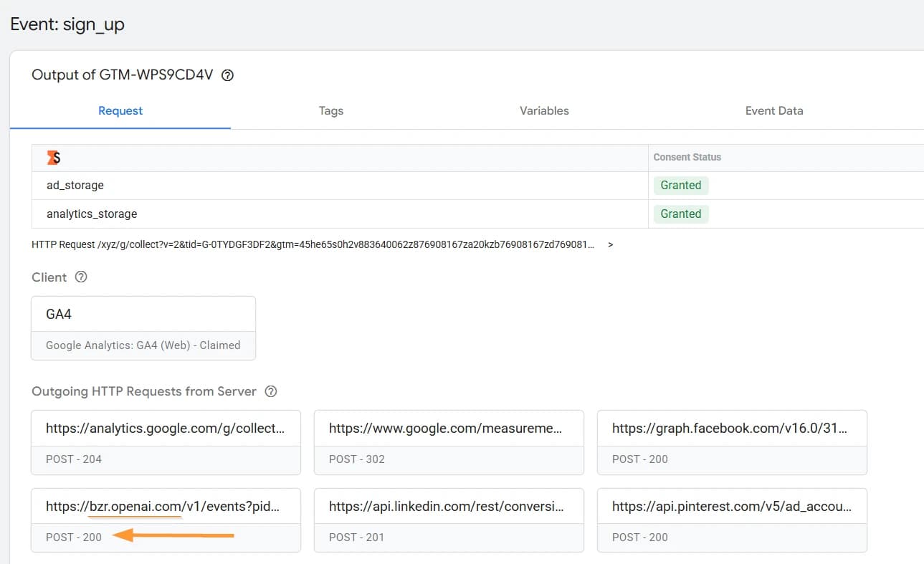Screen dimensions: 924x564
Task: Click the analytics_storage row label
Action: pyautogui.click(x=92, y=214)
